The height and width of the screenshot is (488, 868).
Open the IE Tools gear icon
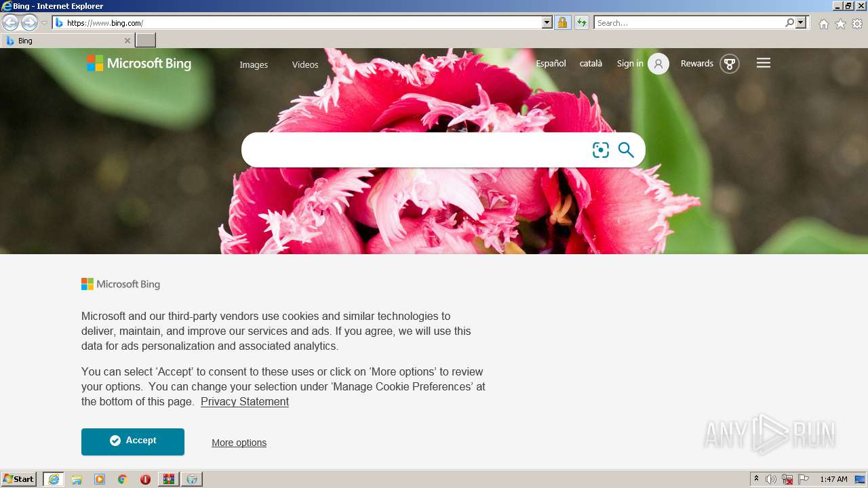click(x=857, y=24)
